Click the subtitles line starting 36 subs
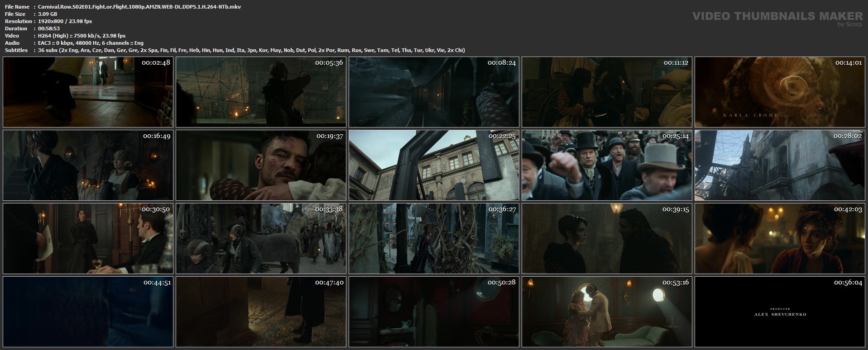 pos(252,50)
